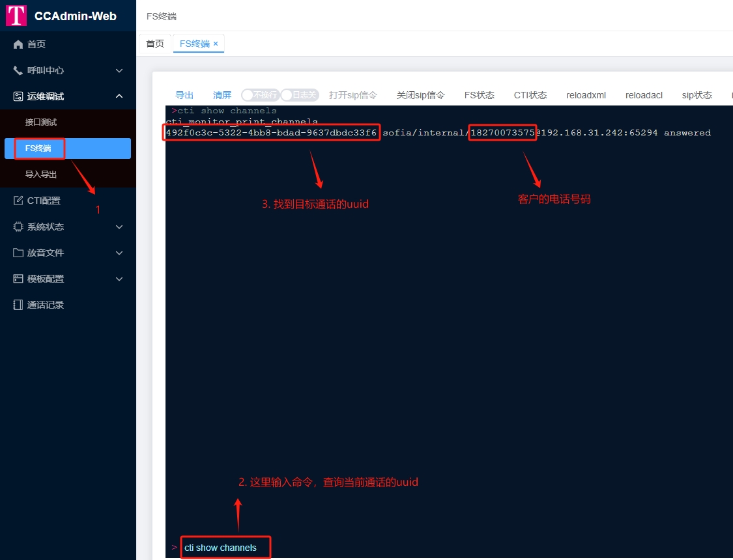
Task: Toggle the 不换行 switch
Action: tap(260, 95)
